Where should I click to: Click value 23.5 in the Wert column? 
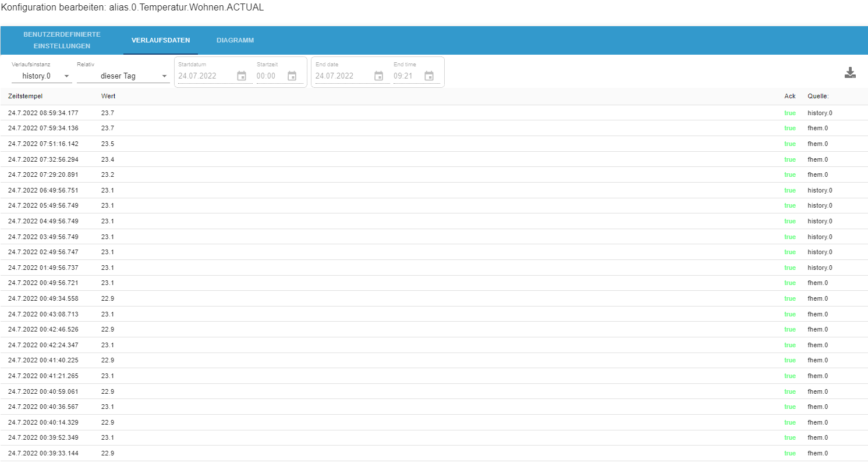coord(107,144)
